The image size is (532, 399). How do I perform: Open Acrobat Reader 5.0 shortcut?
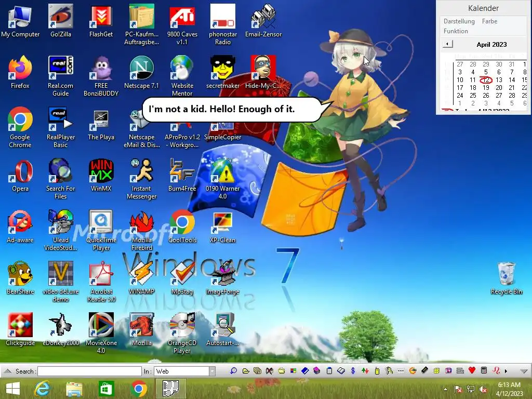coord(101,282)
